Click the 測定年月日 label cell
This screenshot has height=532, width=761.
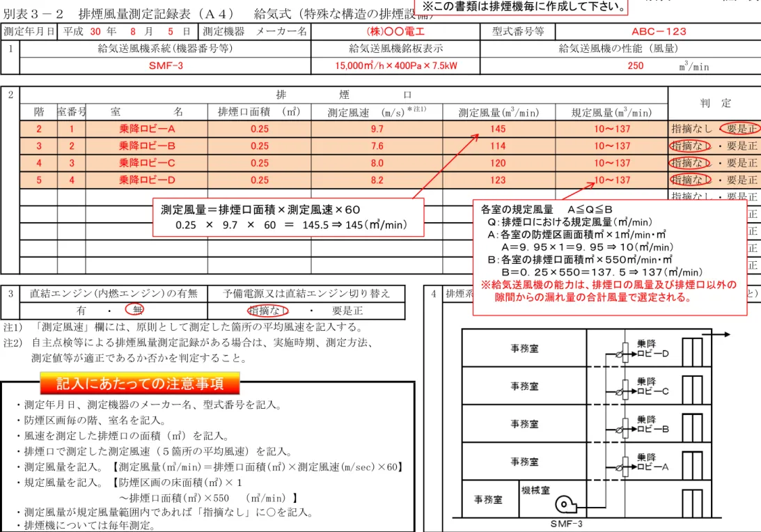pyautogui.click(x=29, y=31)
